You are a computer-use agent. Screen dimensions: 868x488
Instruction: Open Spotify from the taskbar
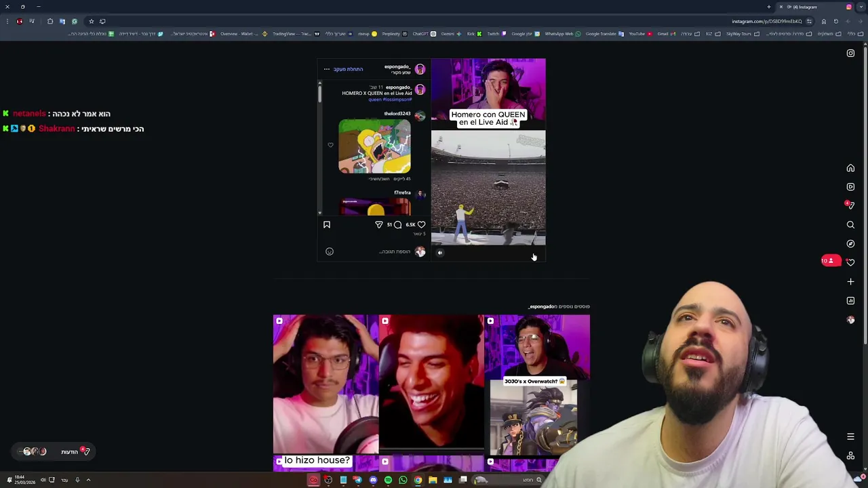click(x=388, y=480)
